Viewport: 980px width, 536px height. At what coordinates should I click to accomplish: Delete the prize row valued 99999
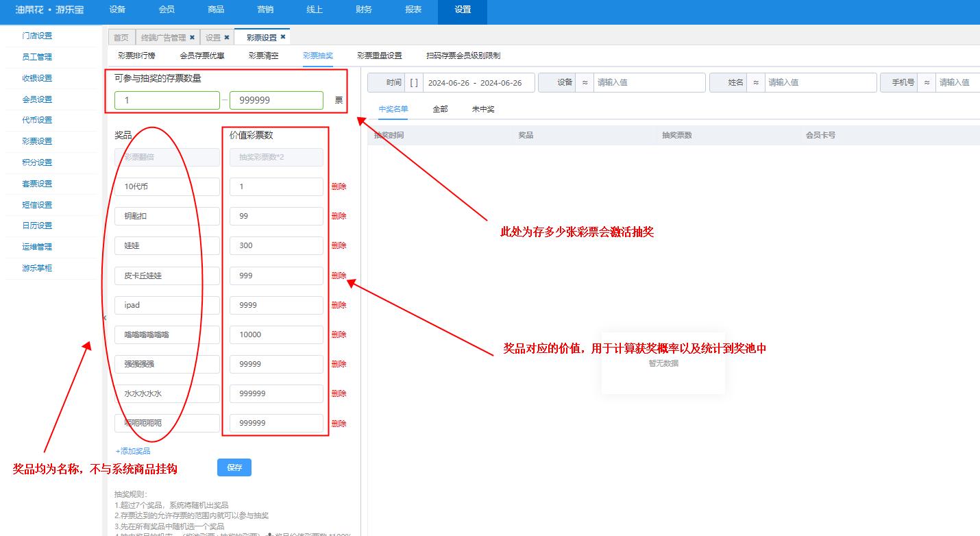339,364
